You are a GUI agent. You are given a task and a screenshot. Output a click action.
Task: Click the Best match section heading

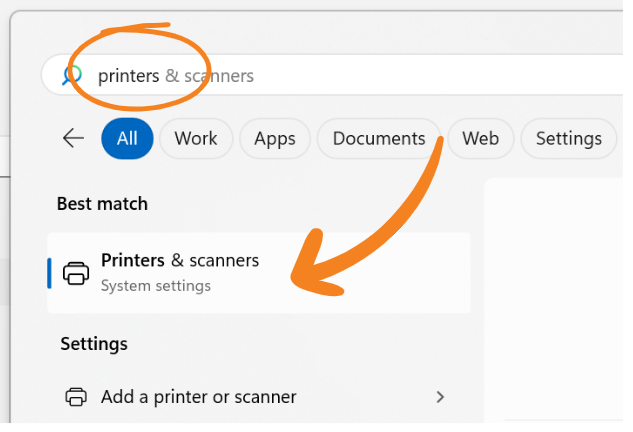coord(103,203)
